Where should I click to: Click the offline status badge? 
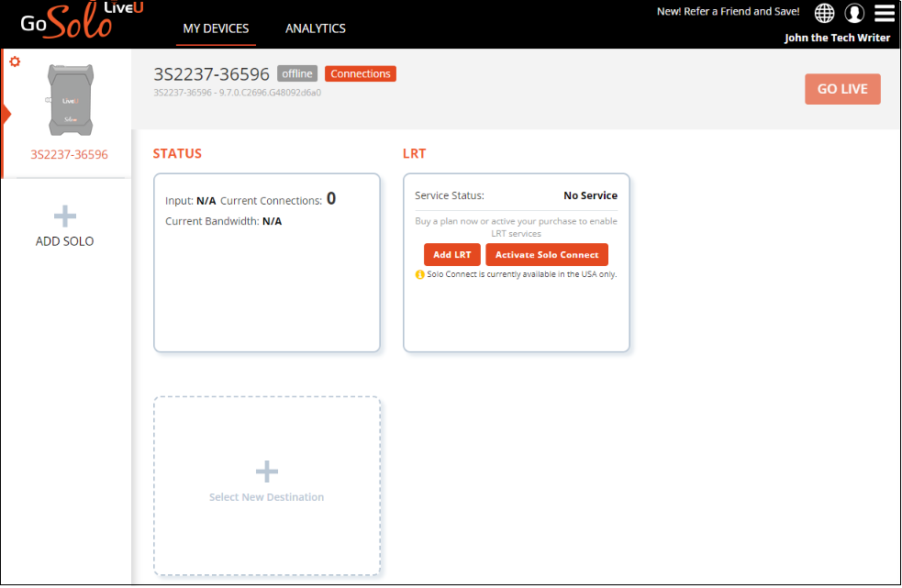[x=297, y=73]
